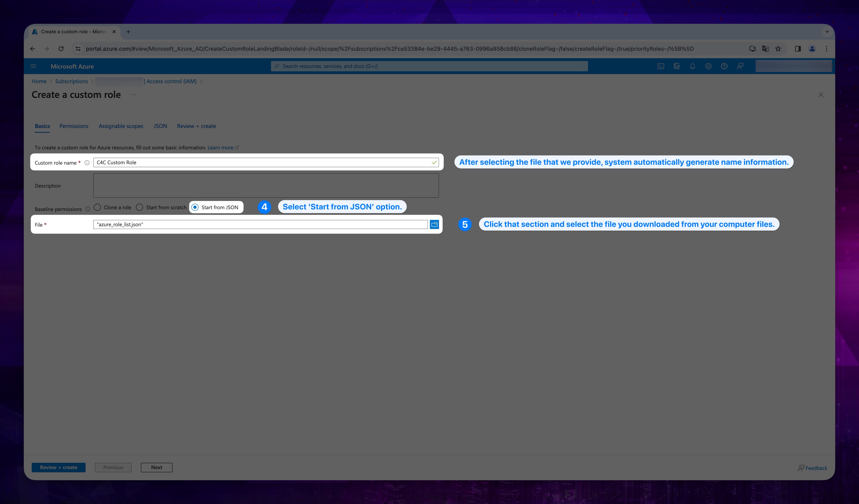Switch to the Basics tab

pyautogui.click(x=42, y=126)
